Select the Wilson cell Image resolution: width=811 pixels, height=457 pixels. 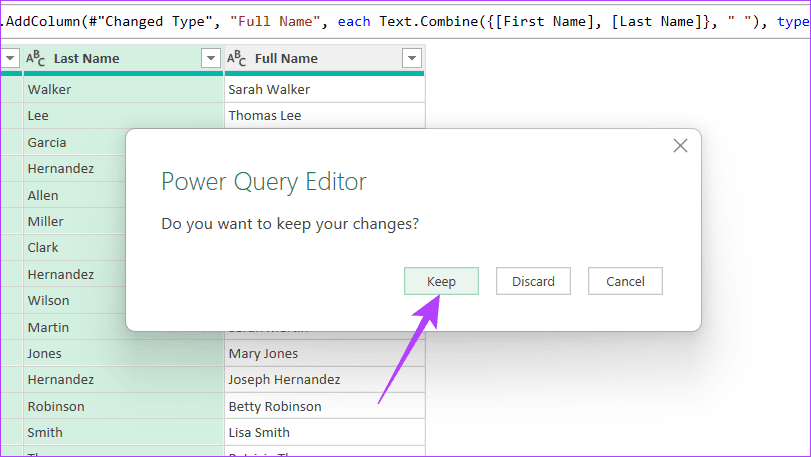[74, 300]
